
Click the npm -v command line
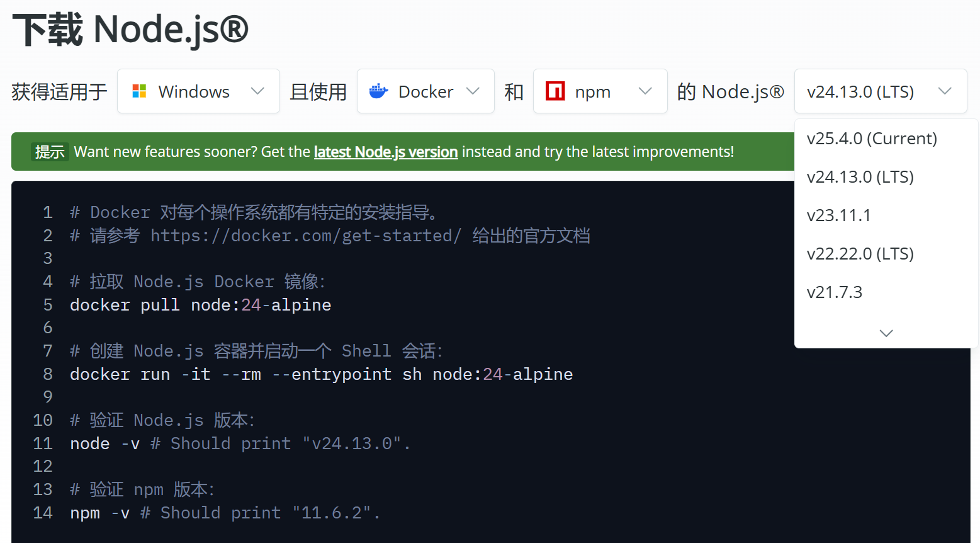point(225,513)
